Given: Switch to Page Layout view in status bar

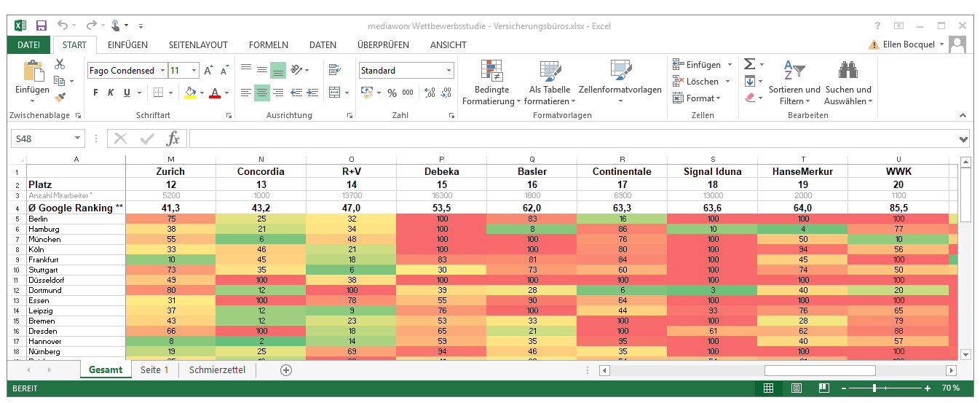Looking at the screenshot, I should pos(797,388).
